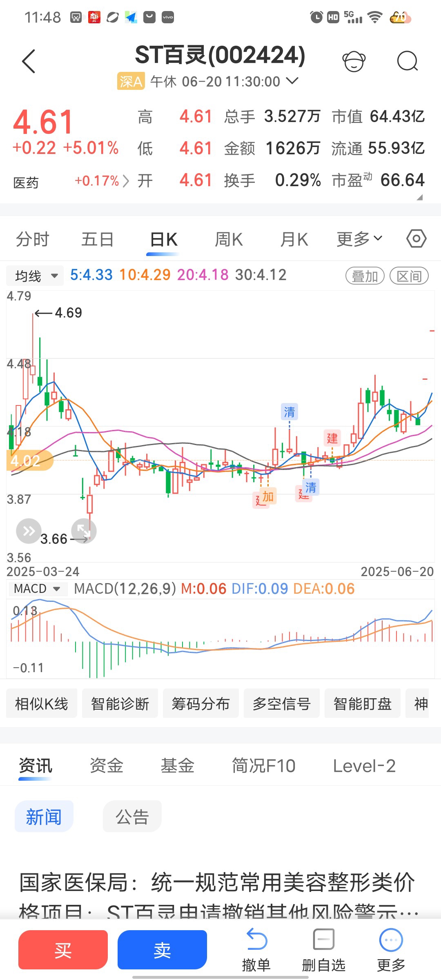Open 多空信号 tool

pos(282,703)
